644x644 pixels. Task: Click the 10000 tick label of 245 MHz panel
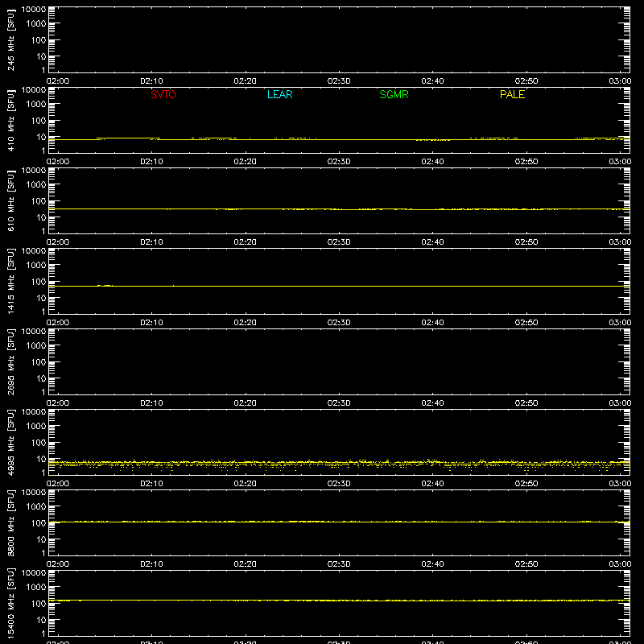(x=34, y=10)
